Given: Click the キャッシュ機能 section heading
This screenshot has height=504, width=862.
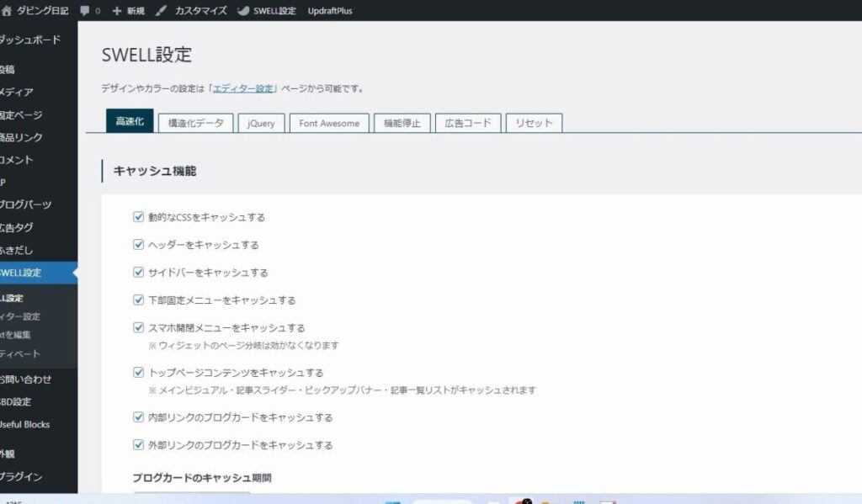Looking at the screenshot, I should [x=155, y=171].
